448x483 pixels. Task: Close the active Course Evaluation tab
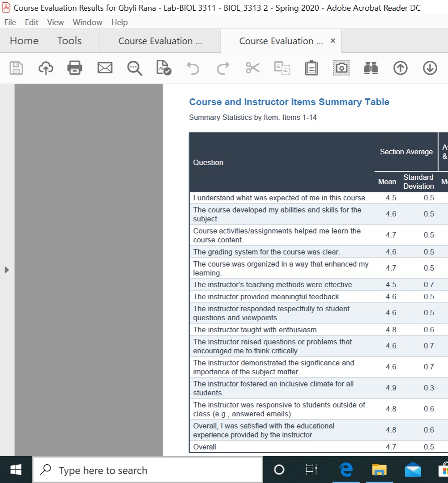pyautogui.click(x=333, y=41)
